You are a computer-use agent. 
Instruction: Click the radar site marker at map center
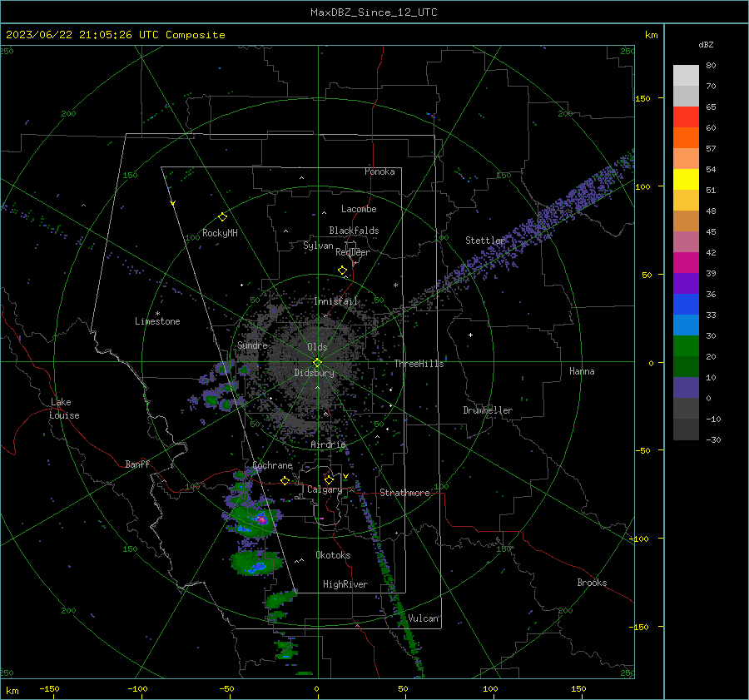pyautogui.click(x=317, y=362)
